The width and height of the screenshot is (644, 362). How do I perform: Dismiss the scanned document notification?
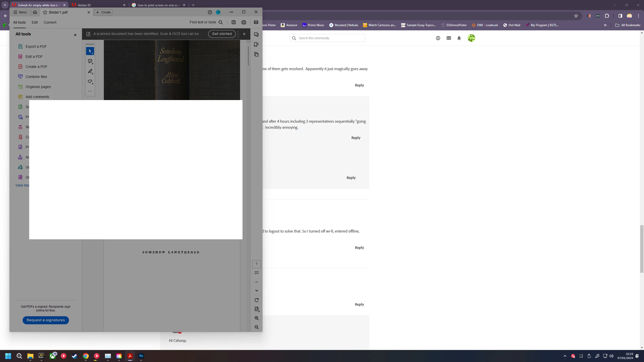coord(244,34)
